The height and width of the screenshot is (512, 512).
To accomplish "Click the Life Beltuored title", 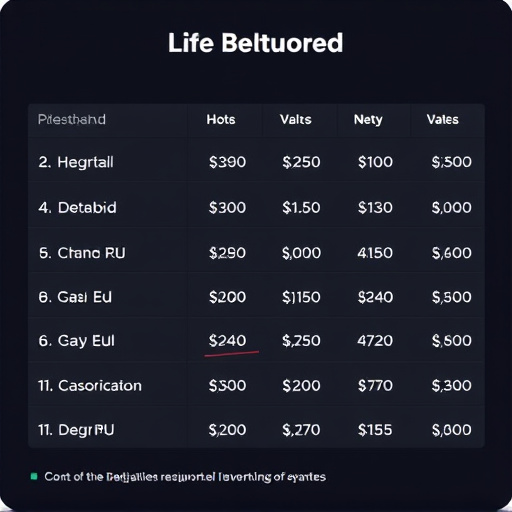I will [256, 43].
